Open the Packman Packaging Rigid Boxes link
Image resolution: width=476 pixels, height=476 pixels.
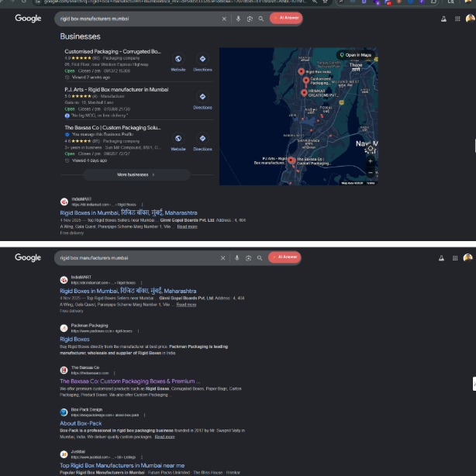74,340
